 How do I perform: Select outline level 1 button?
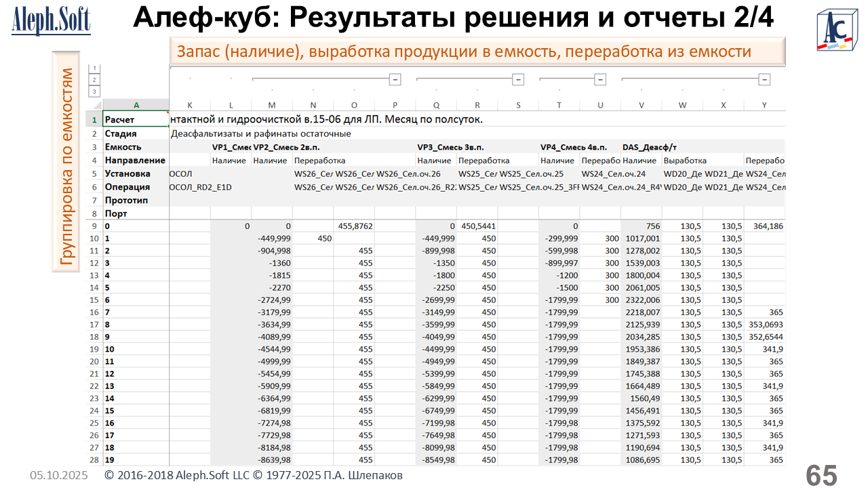tap(94, 68)
